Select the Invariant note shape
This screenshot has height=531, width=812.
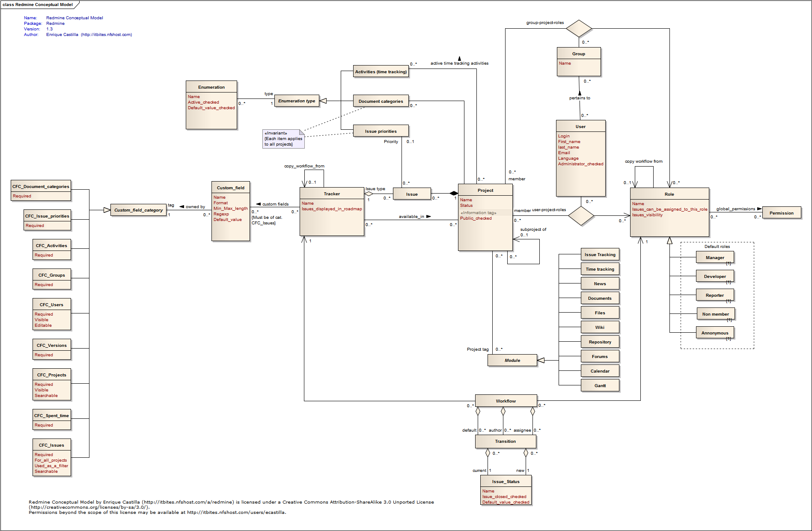click(x=283, y=139)
